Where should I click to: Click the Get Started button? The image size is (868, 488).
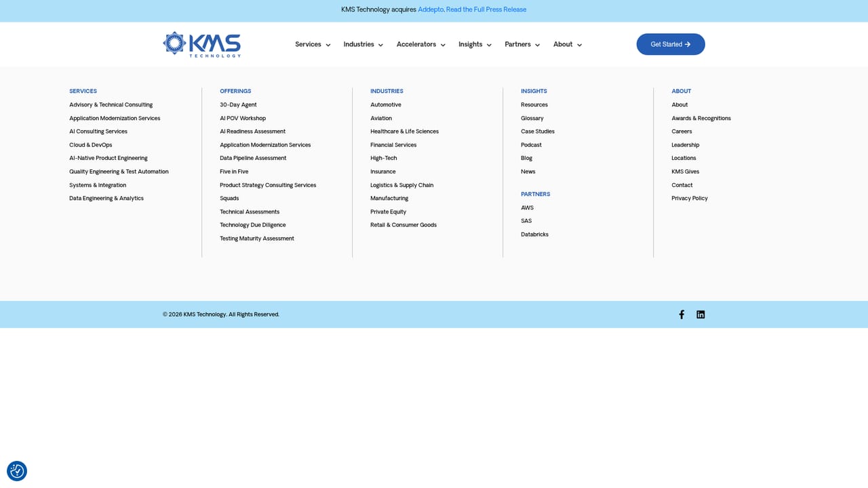671,44
